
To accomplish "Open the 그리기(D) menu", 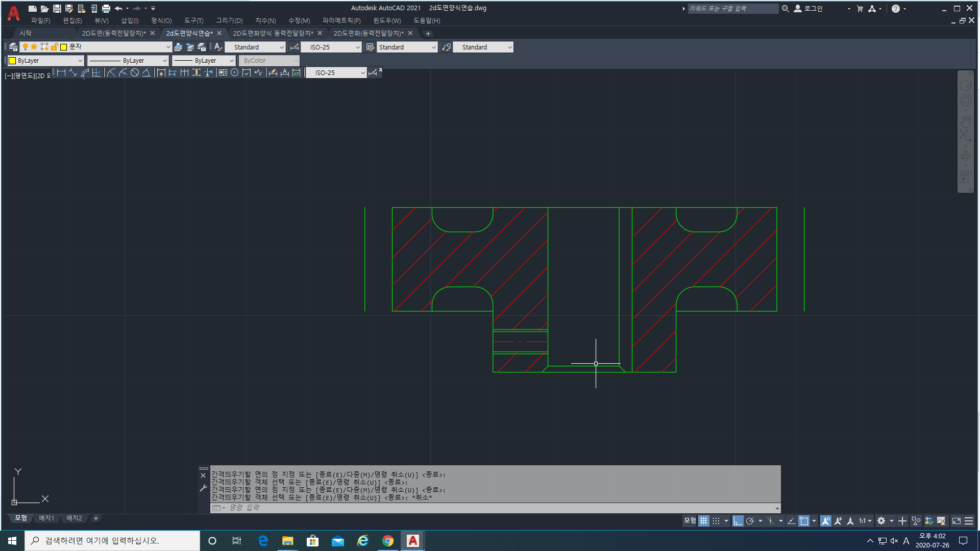I will (229, 20).
